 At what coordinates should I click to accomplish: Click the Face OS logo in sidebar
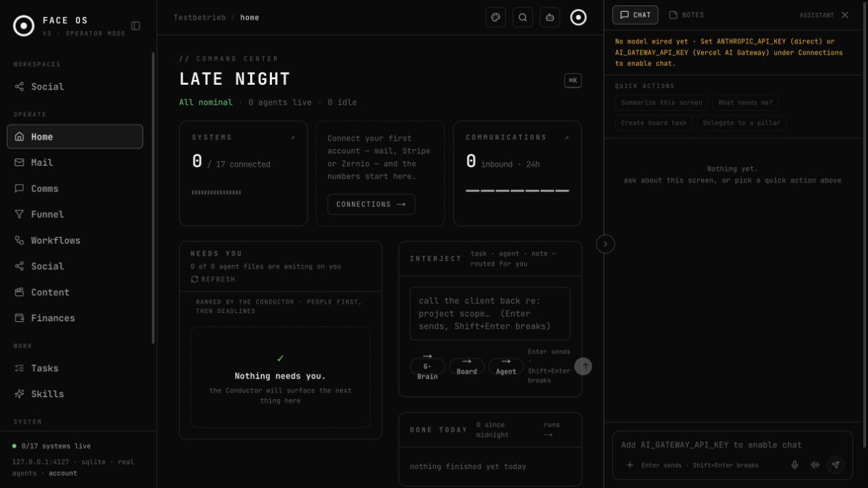point(24,26)
